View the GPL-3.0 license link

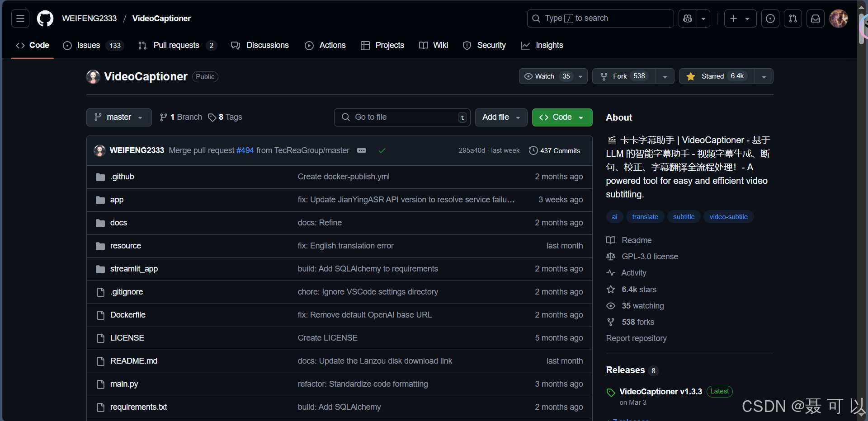[642, 257]
